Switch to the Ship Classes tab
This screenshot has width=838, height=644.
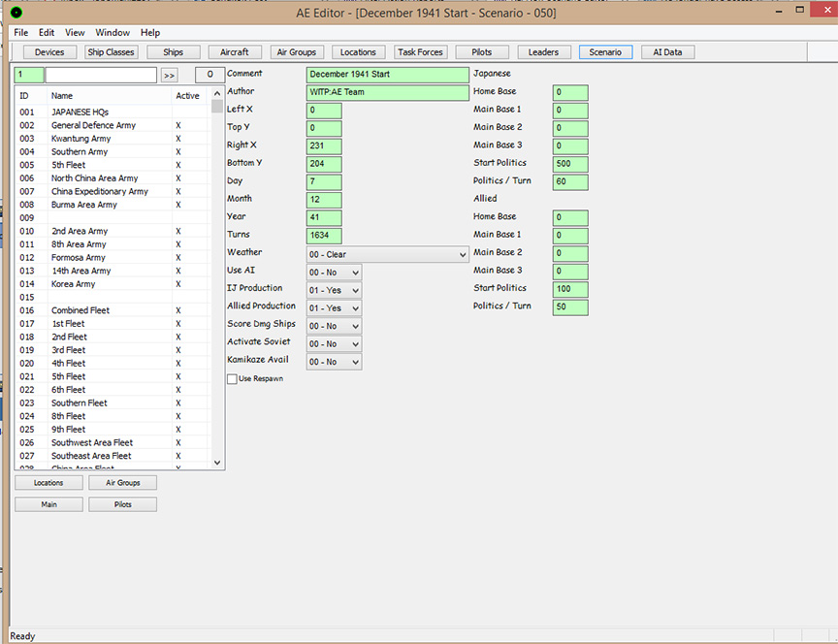(112, 51)
